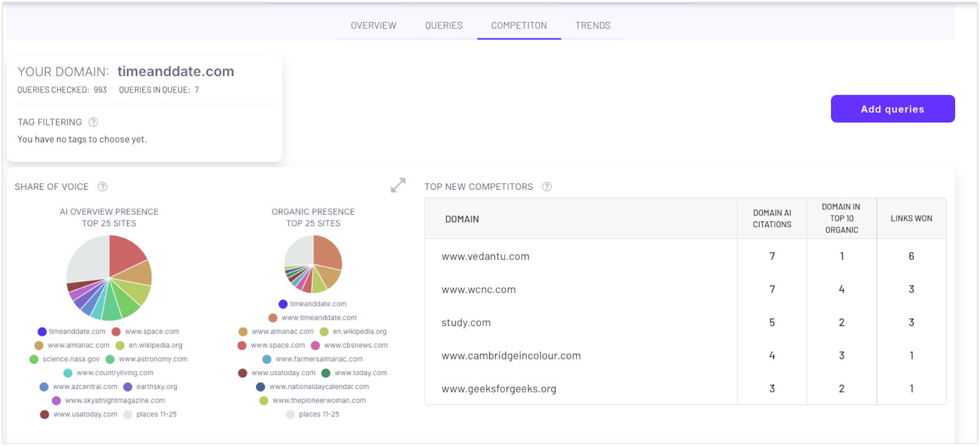Image resolution: width=980 pixels, height=446 pixels.
Task: Go to the Trends tab
Action: (x=593, y=26)
